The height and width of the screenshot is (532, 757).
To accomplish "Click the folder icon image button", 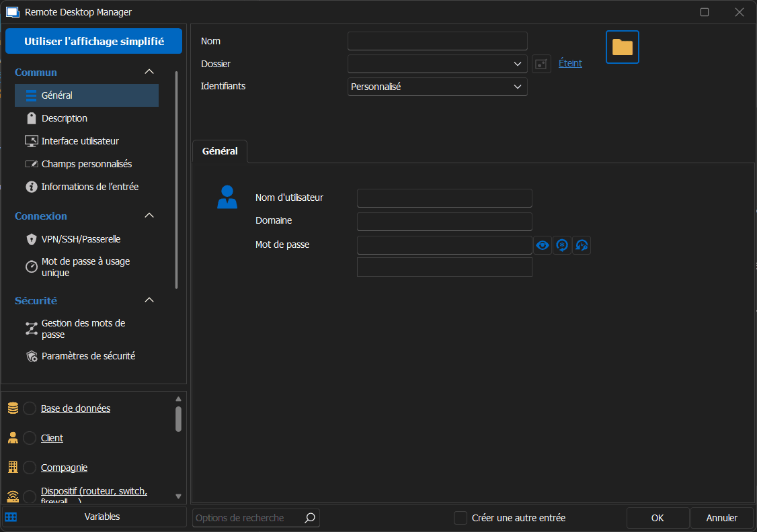I will tap(622, 47).
